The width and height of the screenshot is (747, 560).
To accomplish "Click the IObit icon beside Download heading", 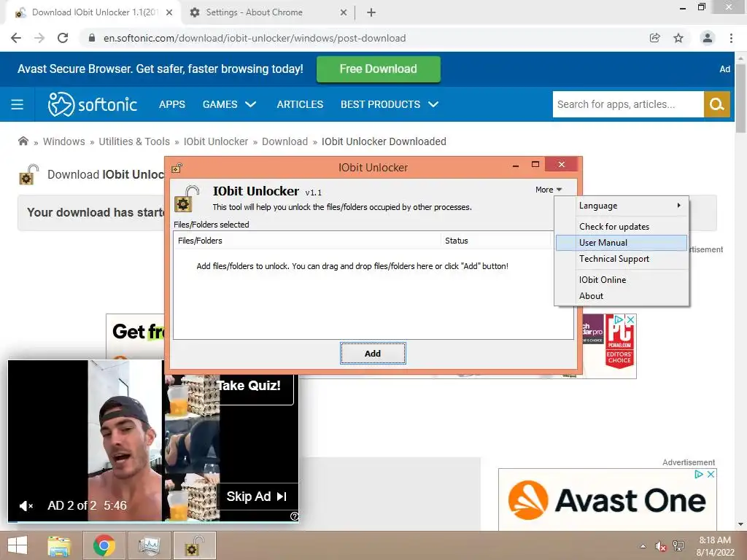I will point(28,174).
